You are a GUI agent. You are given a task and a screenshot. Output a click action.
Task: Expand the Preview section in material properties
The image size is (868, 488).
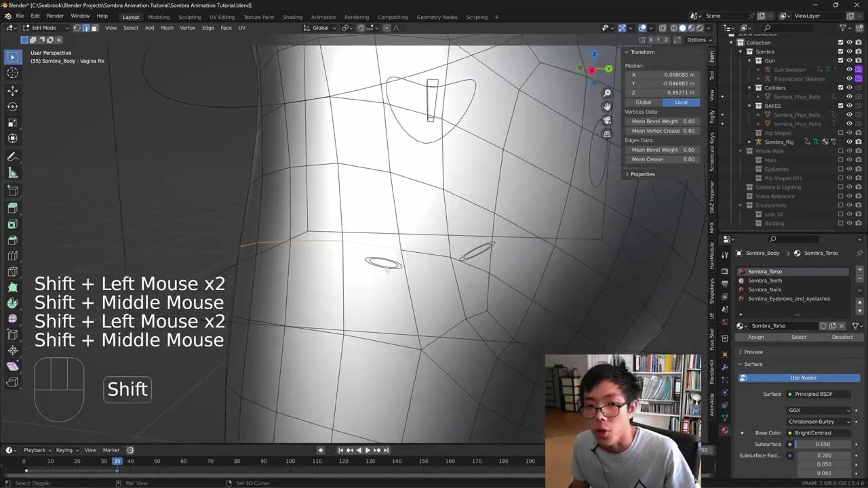pyautogui.click(x=753, y=352)
